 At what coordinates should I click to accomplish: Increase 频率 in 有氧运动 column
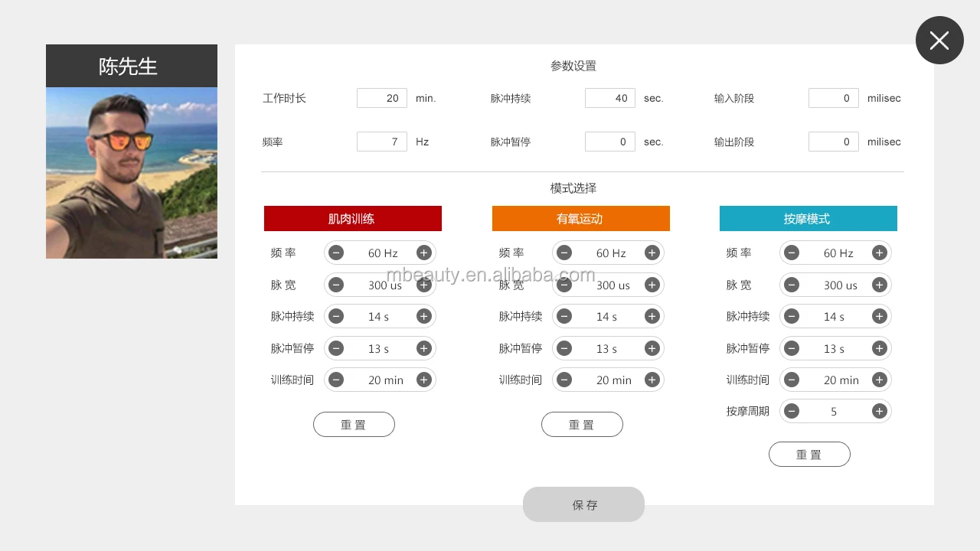(652, 253)
